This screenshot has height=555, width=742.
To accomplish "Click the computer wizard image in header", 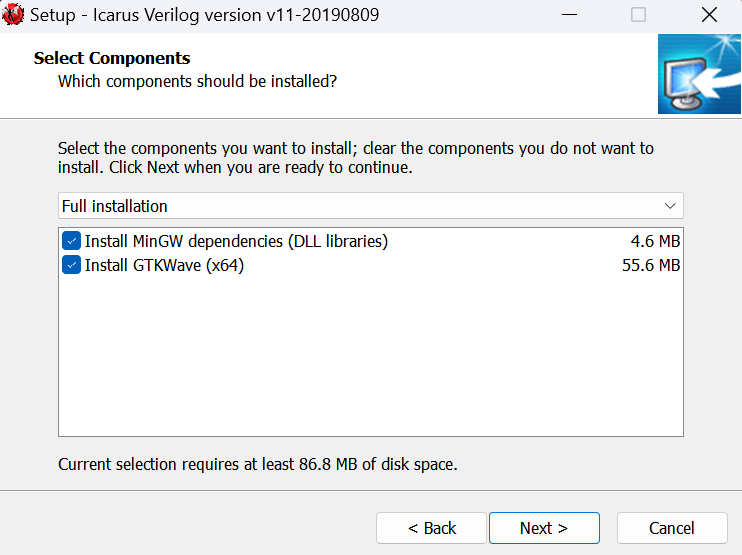I will pyautogui.click(x=699, y=74).
